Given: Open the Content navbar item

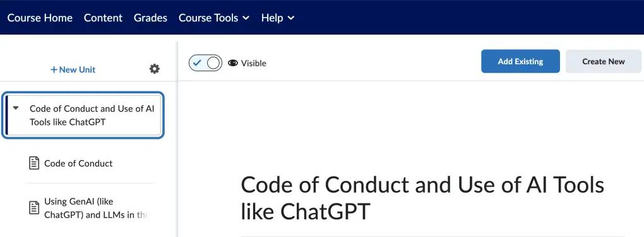Looking at the screenshot, I should click(x=103, y=18).
